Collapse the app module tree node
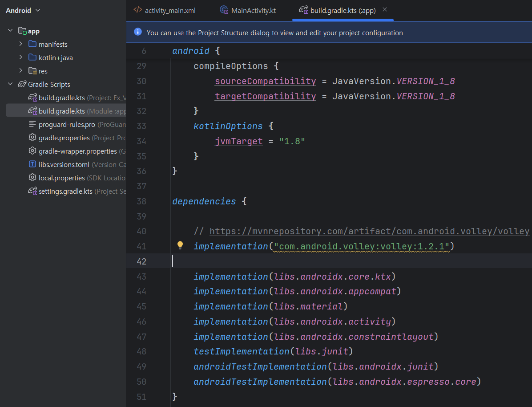Viewport: 532px width, 407px height. (x=10, y=31)
